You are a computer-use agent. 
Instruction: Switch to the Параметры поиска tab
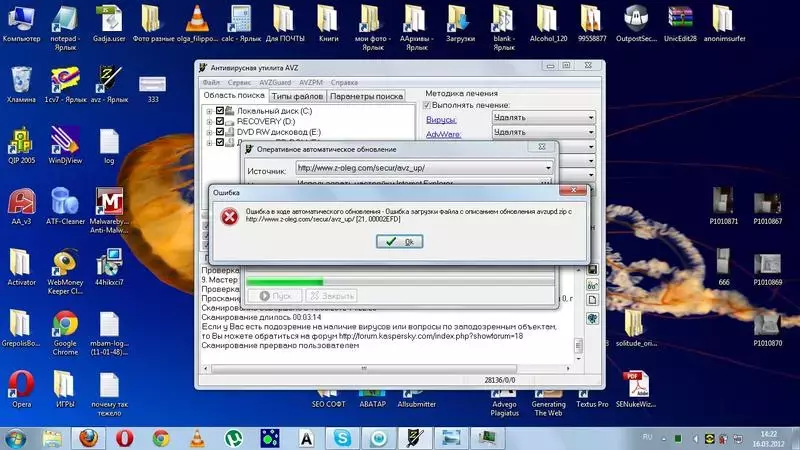click(x=366, y=96)
